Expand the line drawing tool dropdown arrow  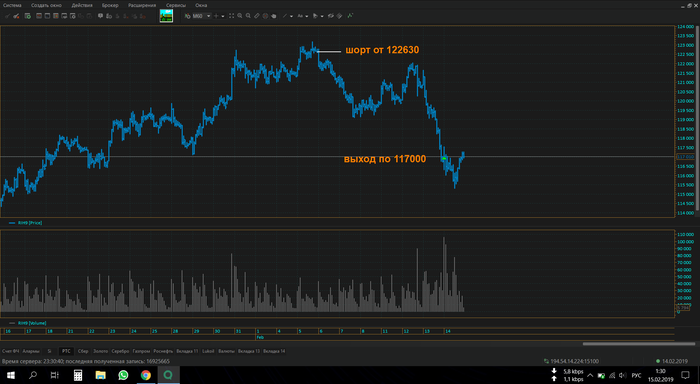pos(291,17)
